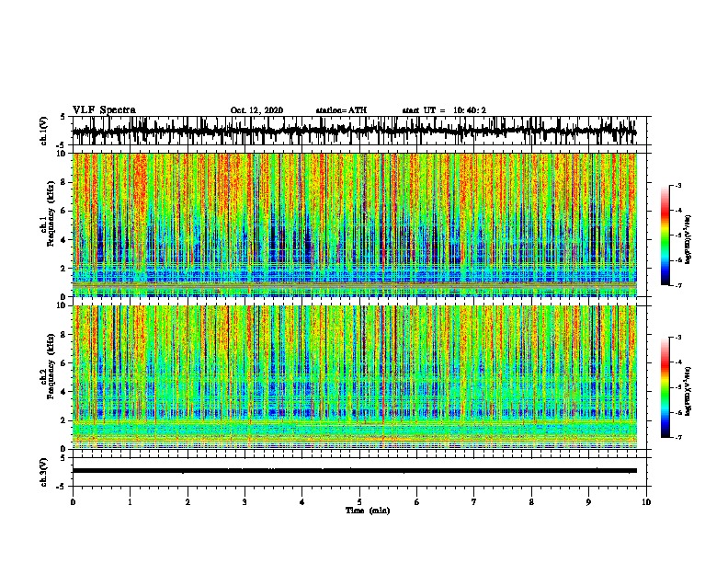Click the "ch.3(V)" axis label
Image resolution: width=728 pixels, height=563 pixels.
44,473
